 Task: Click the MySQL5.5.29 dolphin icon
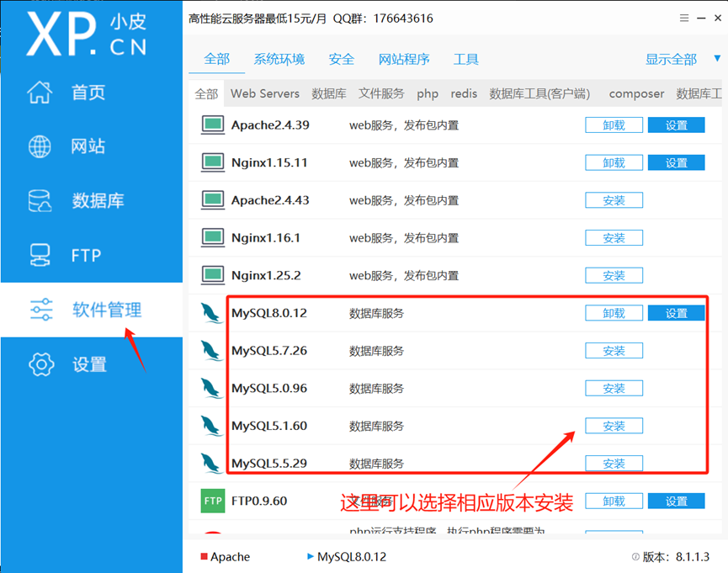pos(211,464)
